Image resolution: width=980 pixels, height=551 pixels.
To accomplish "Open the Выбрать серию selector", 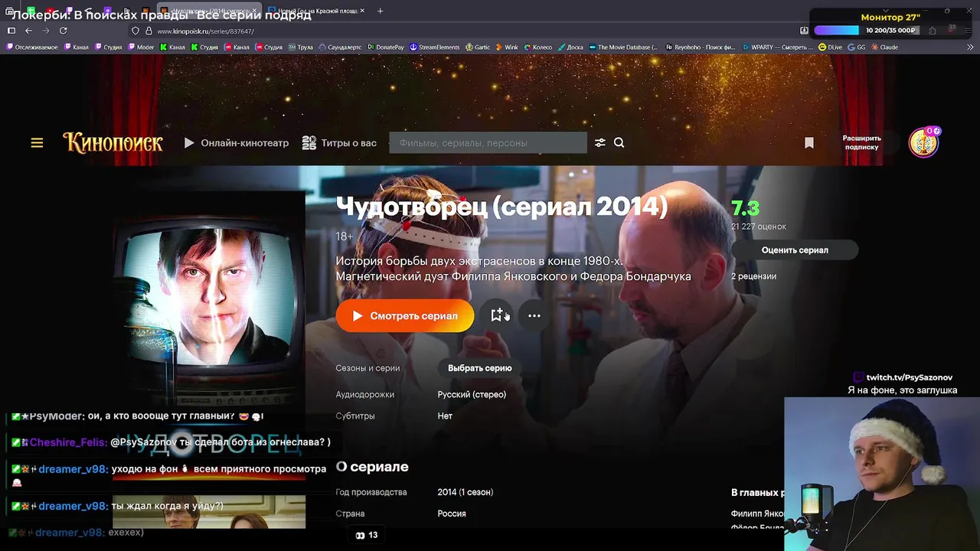I will pos(479,368).
